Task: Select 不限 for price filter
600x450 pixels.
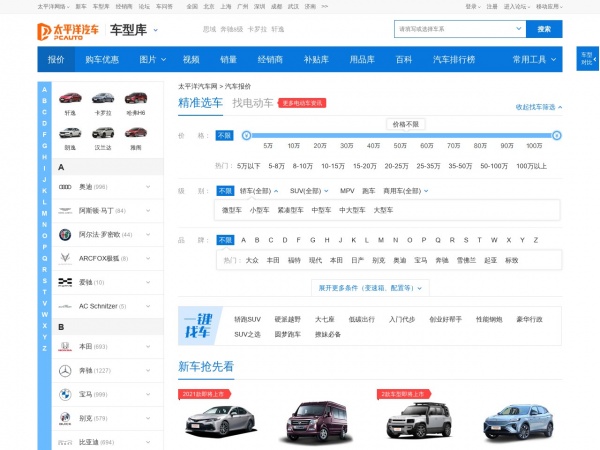Action: tap(224, 135)
